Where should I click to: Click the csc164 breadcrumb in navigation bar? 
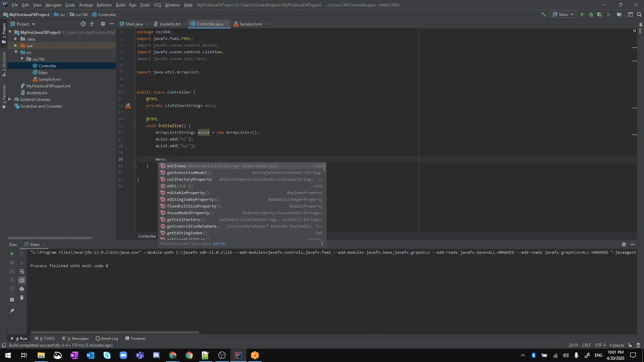[81, 15]
